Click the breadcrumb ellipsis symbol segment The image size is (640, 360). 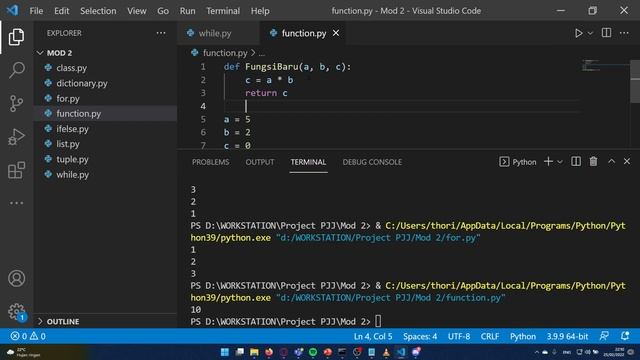[x=262, y=53]
